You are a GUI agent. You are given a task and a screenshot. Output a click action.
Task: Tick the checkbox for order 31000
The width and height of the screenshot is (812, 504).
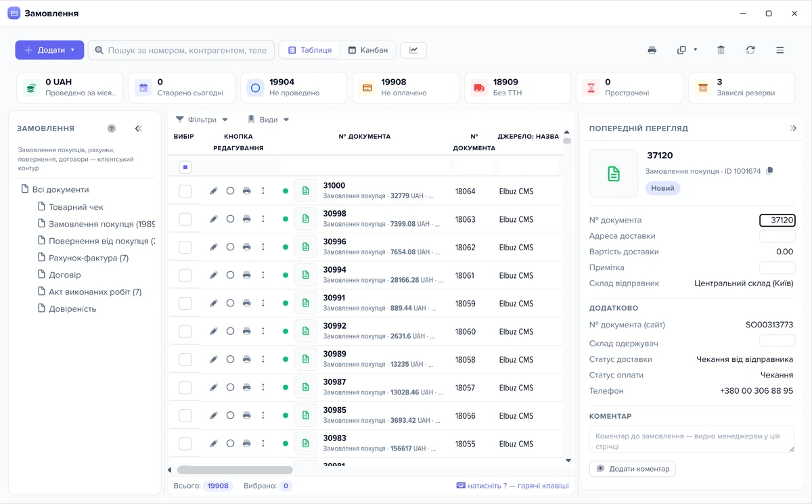[185, 191]
